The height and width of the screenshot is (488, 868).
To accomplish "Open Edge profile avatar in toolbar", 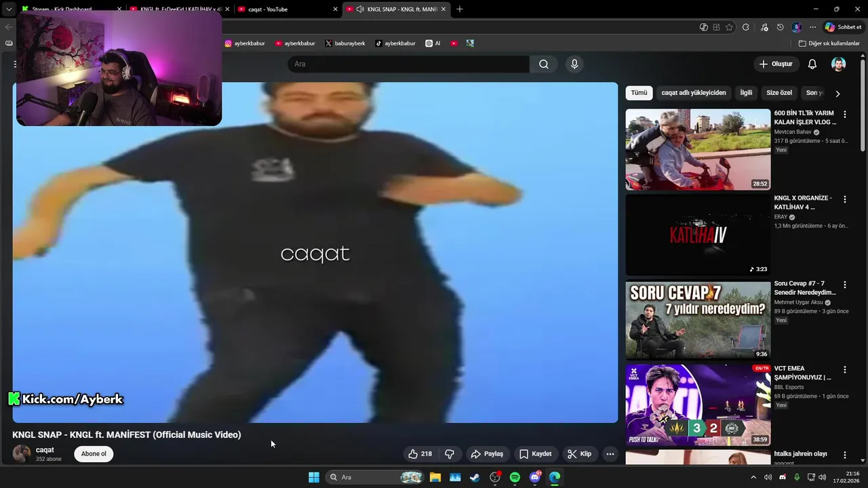I will pos(796,27).
